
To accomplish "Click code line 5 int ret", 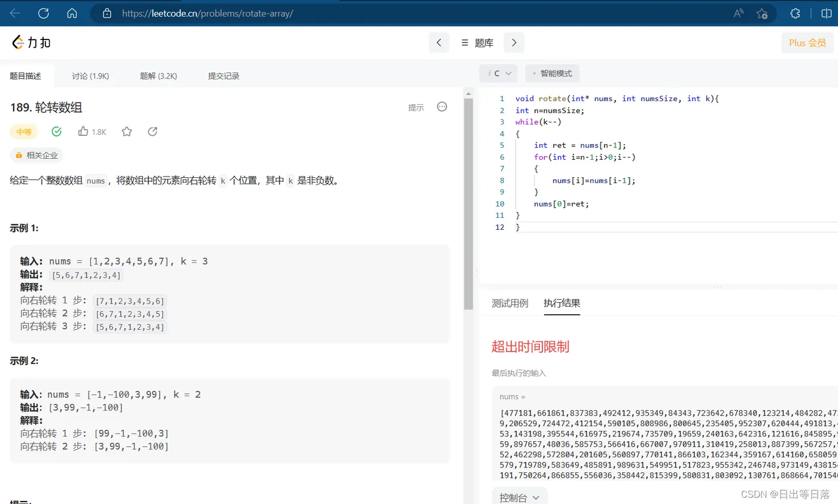I will pyautogui.click(x=580, y=145).
